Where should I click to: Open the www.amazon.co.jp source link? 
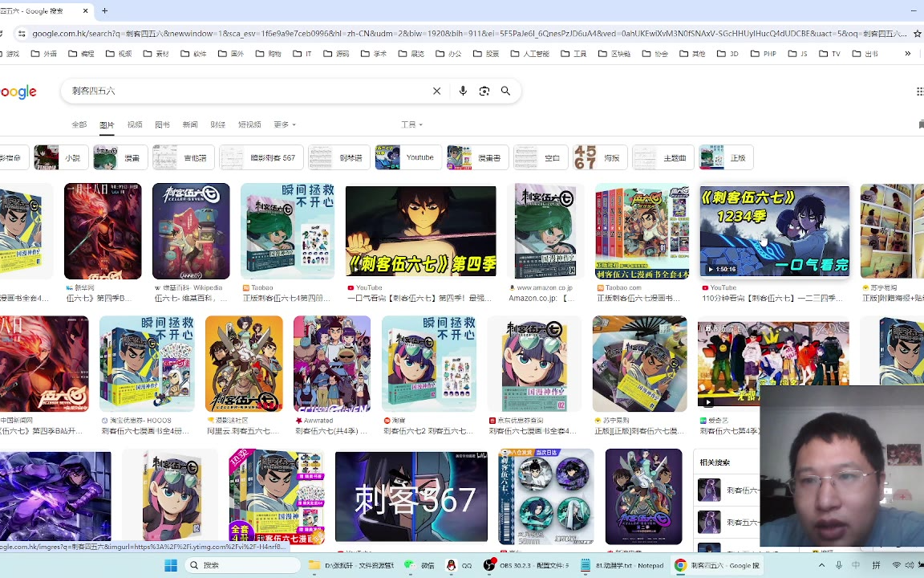(541, 288)
